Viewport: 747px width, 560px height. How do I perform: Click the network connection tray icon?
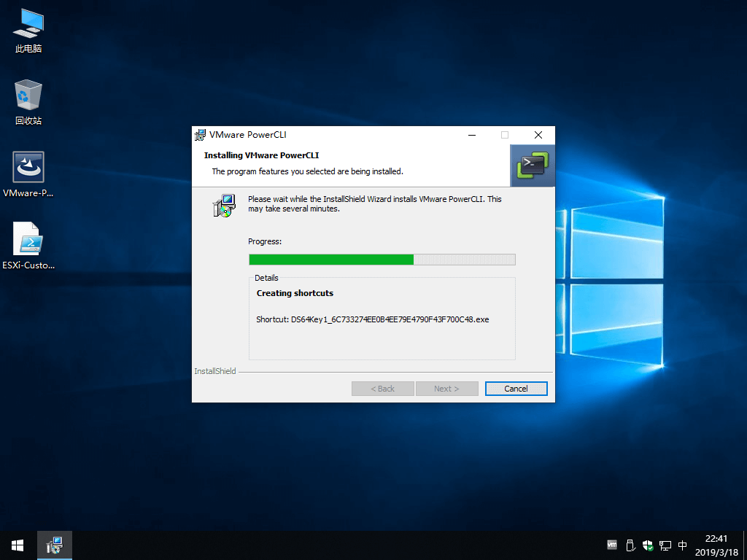665,545
